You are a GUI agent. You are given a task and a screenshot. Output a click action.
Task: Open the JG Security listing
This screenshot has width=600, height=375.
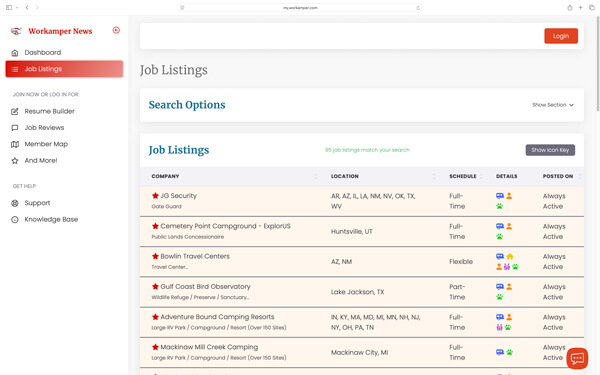pos(178,196)
